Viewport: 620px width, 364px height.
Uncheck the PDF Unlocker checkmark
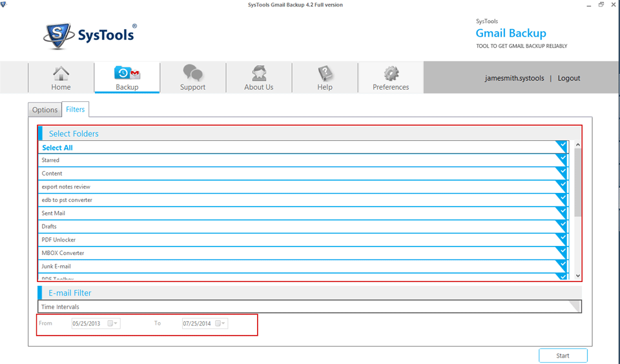point(561,239)
